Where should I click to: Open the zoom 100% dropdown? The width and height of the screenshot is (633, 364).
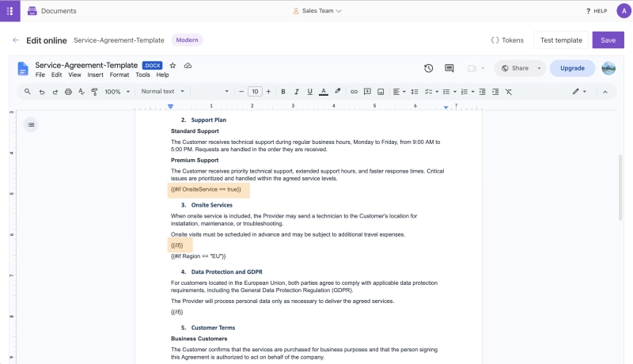pyautogui.click(x=117, y=92)
